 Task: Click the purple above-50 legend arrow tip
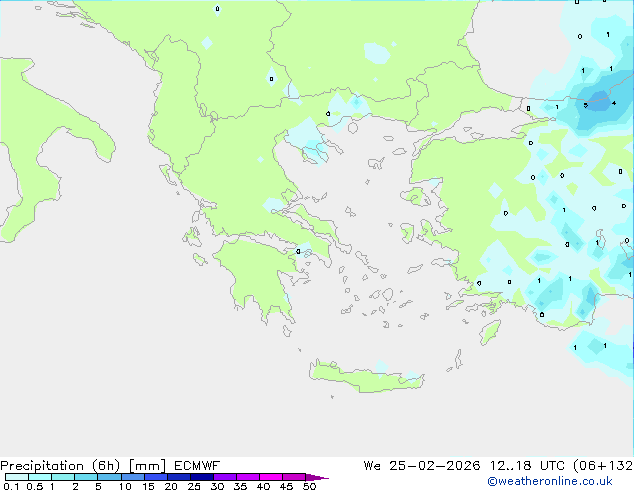pyautogui.click(x=317, y=477)
